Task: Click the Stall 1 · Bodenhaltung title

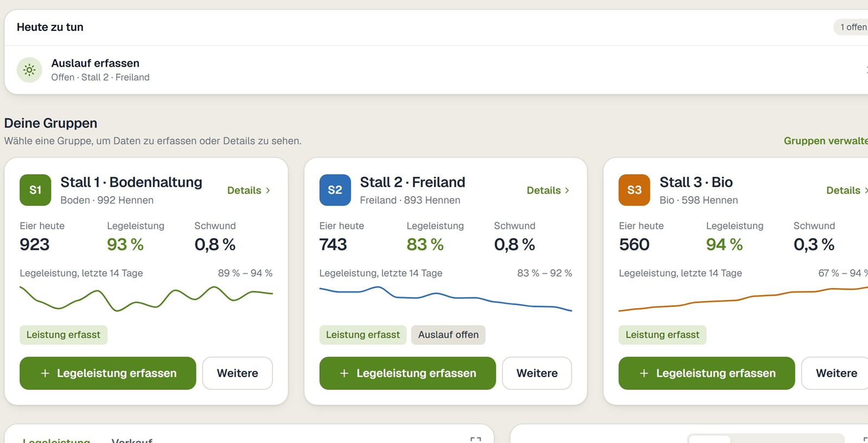Action: (131, 182)
